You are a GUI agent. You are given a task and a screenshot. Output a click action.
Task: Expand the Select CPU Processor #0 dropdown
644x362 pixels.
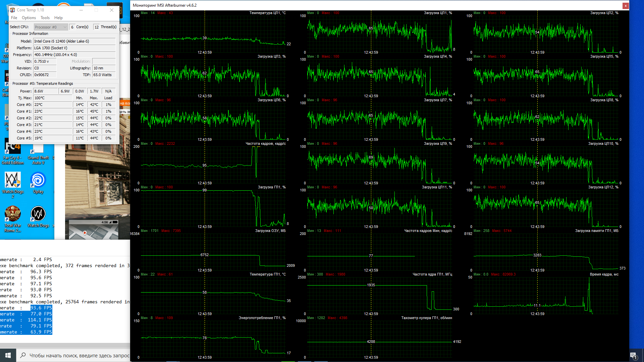point(51,27)
